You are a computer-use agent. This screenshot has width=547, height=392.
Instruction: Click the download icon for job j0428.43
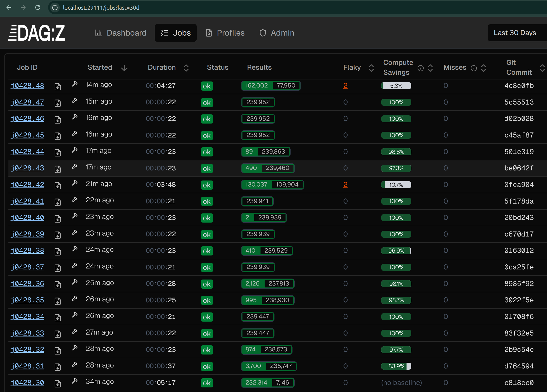tap(57, 169)
